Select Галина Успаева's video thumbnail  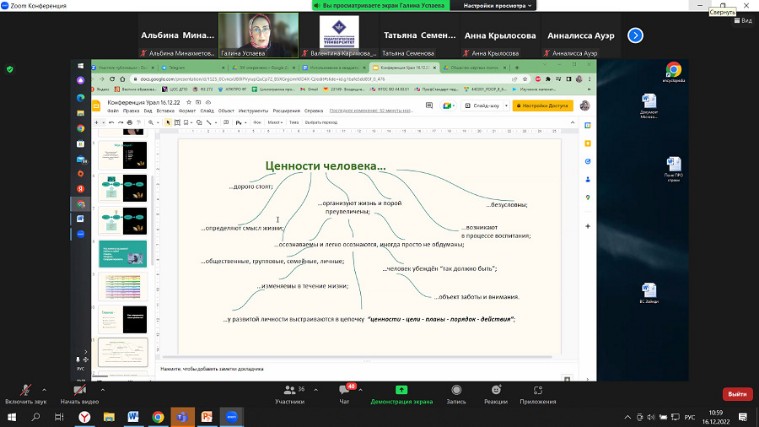[258, 34]
